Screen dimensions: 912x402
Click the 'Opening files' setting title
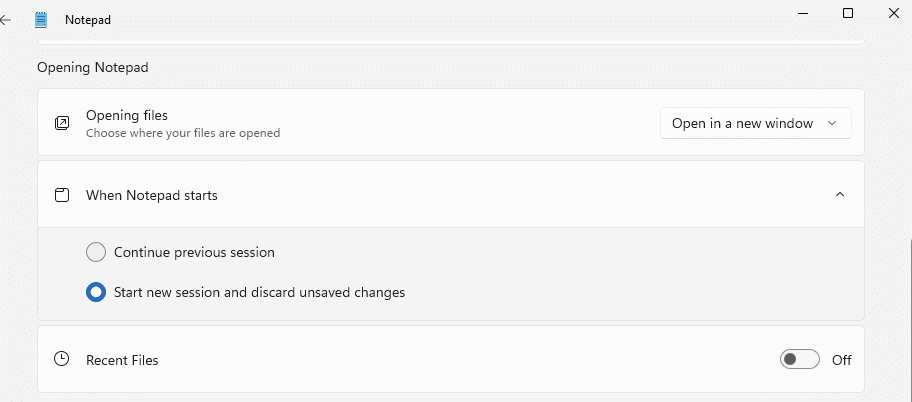tap(127, 115)
